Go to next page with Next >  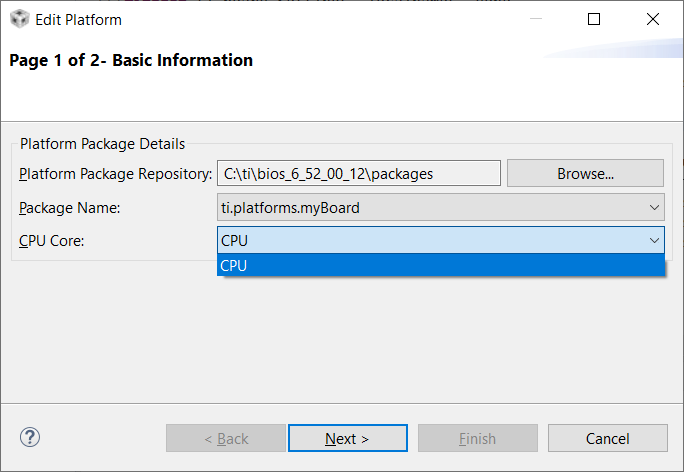[x=347, y=438]
